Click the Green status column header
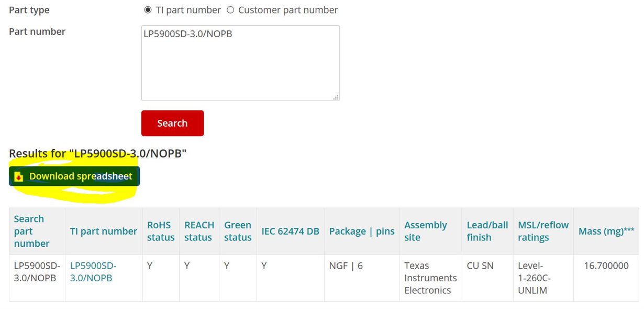This screenshot has height=309, width=644. point(238,231)
